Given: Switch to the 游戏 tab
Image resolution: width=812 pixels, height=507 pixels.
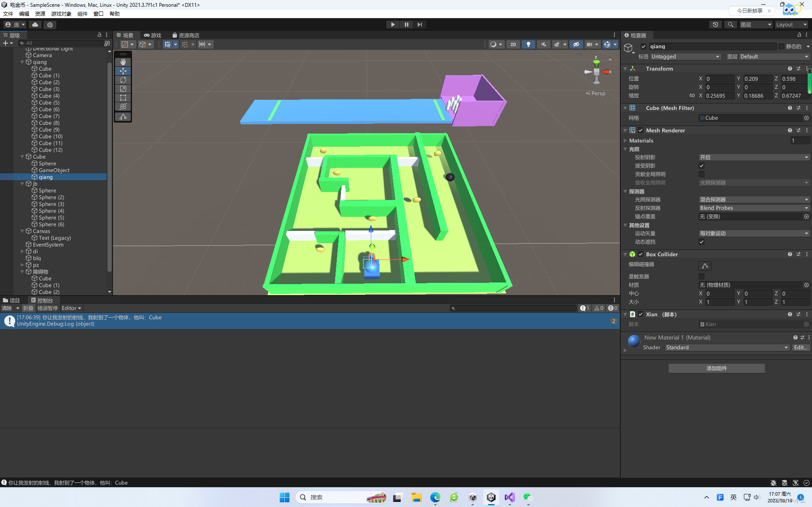Looking at the screenshot, I should tap(153, 36).
